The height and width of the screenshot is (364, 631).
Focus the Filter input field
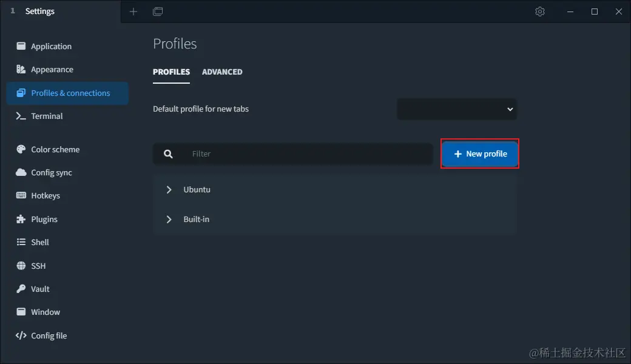pos(292,153)
